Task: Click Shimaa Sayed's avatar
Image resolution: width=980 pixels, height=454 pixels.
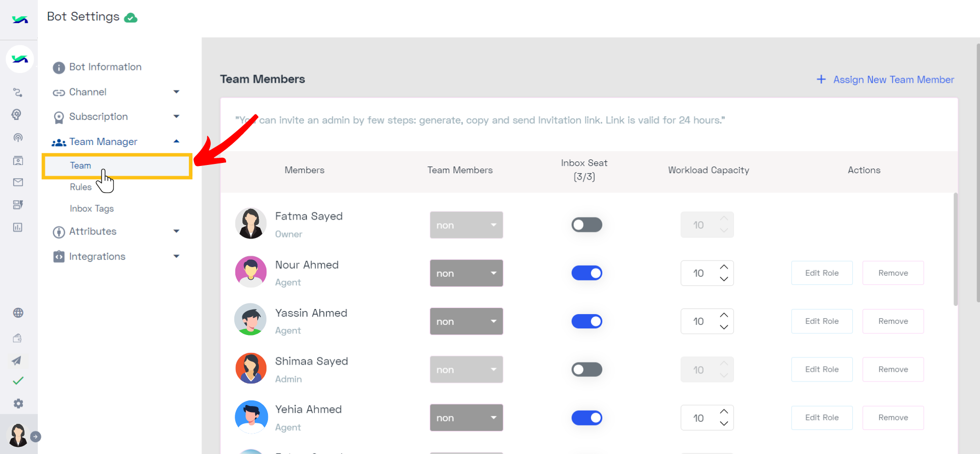Action: (251, 368)
